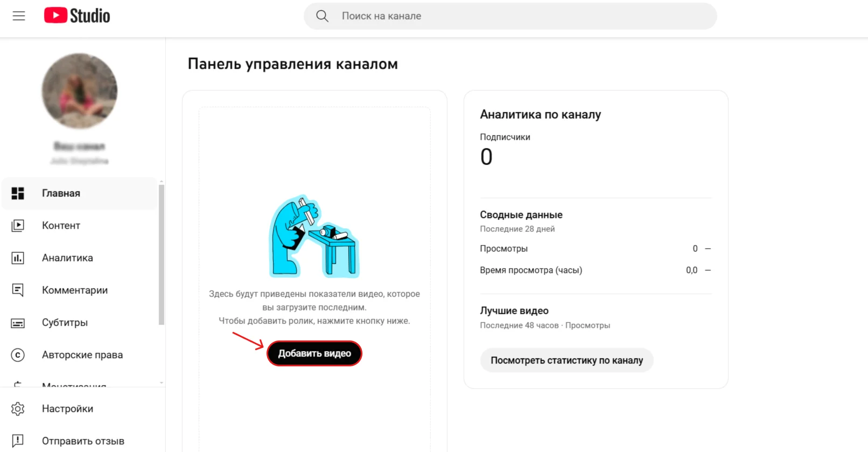The height and width of the screenshot is (452, 868).
Task: Click the dashboard grid icon
Action: click(18, 193)
